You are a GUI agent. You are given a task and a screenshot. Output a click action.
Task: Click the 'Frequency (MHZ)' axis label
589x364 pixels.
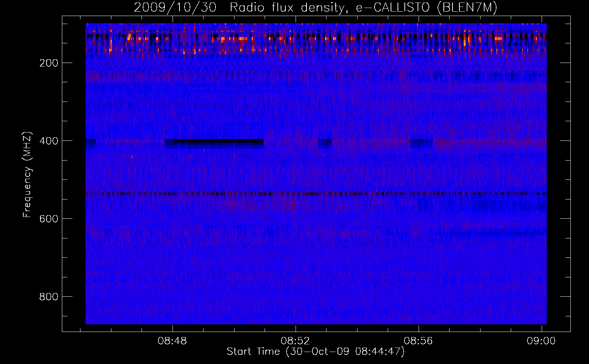27,174
